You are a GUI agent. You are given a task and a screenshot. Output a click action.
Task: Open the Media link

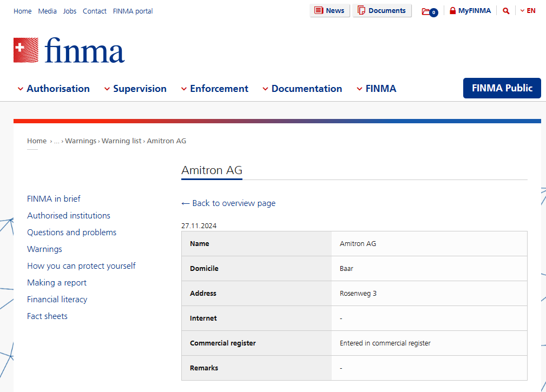[48, 11]
